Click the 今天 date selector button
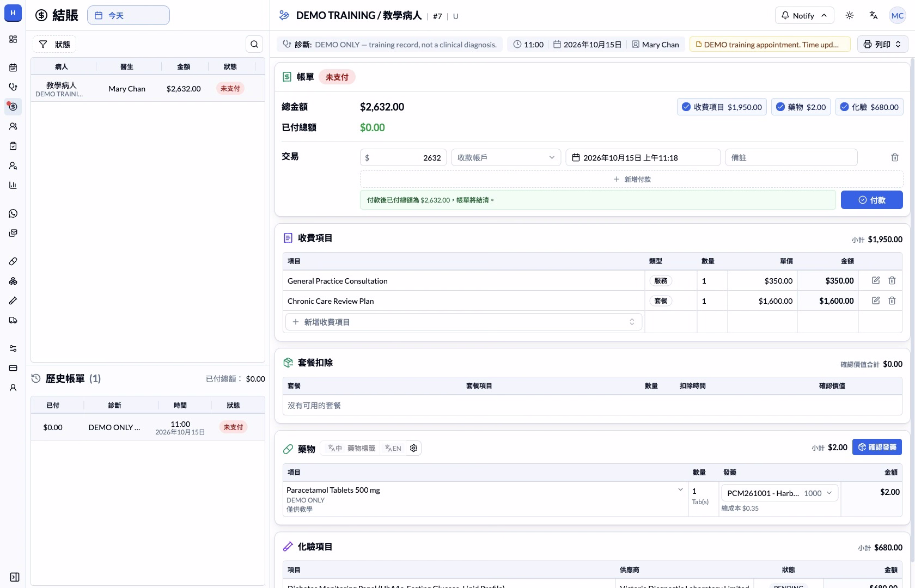Screen dimensions: 915x588 (129, 15)
